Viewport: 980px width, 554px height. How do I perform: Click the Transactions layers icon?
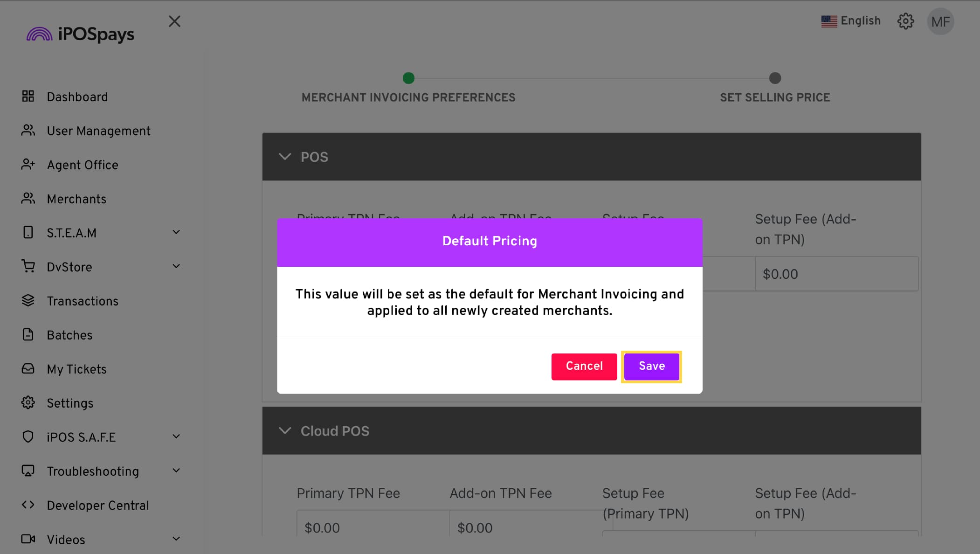(28, 301)
